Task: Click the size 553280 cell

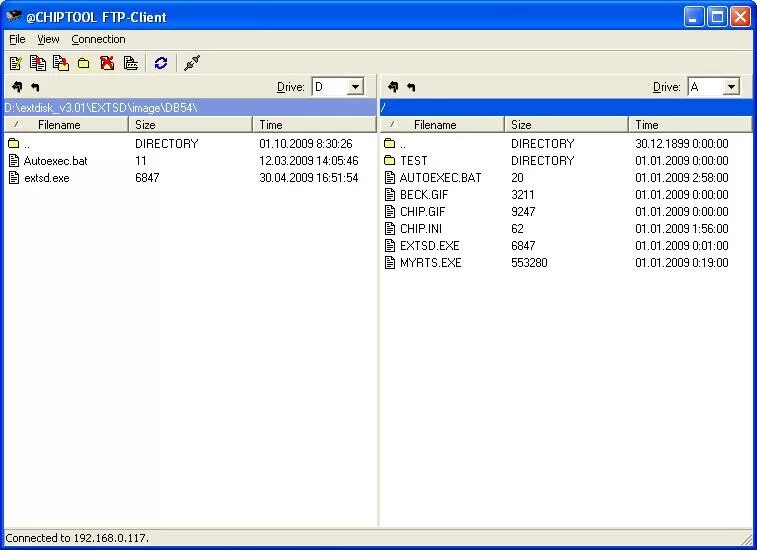Action: pyautogui.click(x=529, y=263)
